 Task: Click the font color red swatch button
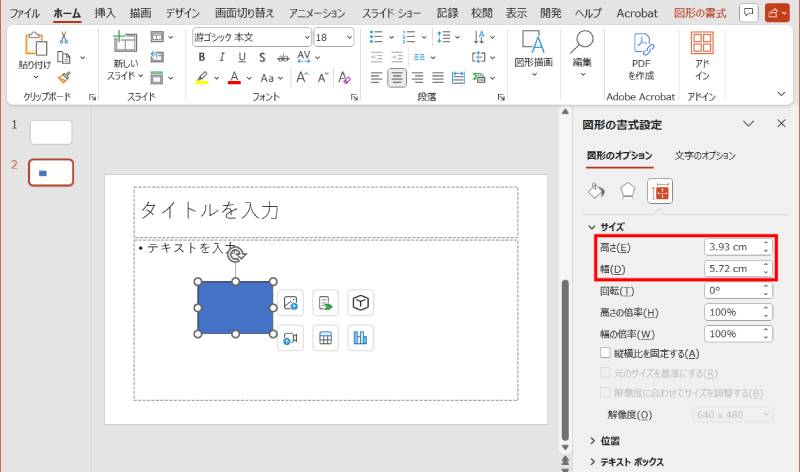point(234,78)
